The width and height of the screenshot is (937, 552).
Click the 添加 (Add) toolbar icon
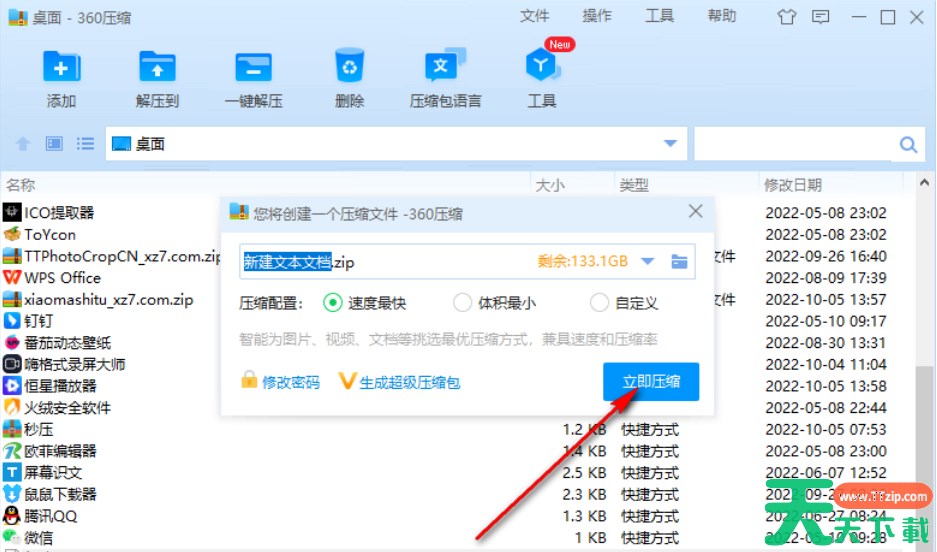(61, 68)
